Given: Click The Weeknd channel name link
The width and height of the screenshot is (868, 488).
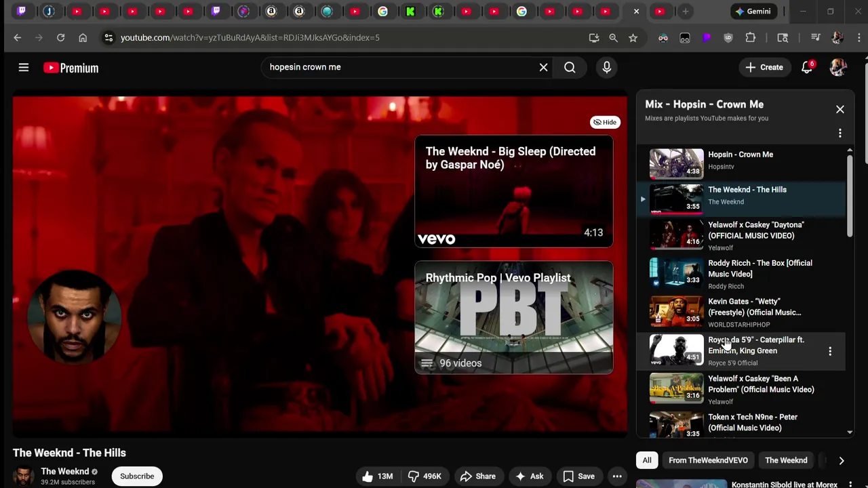Looking at the screenshot, I should click(64, 471).
